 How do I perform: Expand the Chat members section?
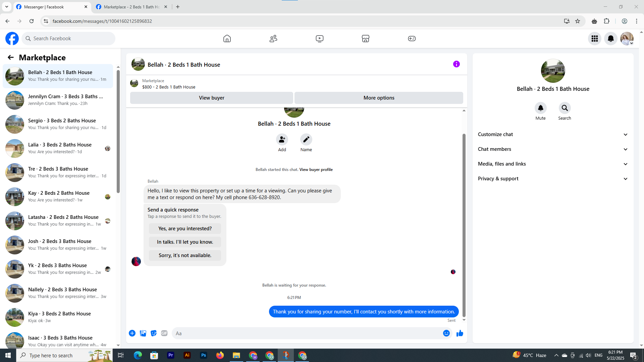tap(553, 149)
